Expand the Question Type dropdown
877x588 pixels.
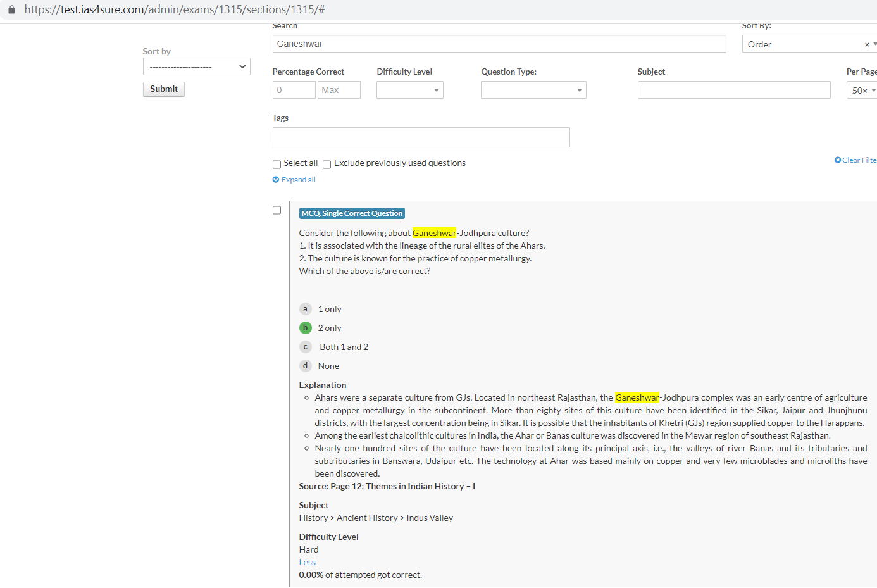[x=533, y=90]
